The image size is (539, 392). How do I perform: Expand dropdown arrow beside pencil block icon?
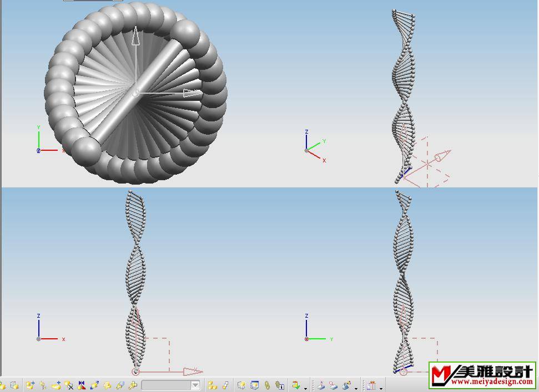(356, 388)
